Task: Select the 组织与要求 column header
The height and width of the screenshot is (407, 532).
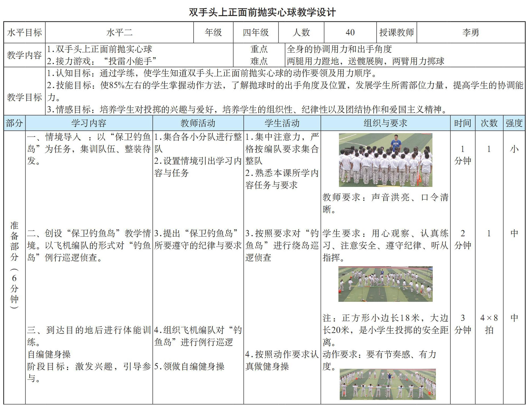Action: 385,123
